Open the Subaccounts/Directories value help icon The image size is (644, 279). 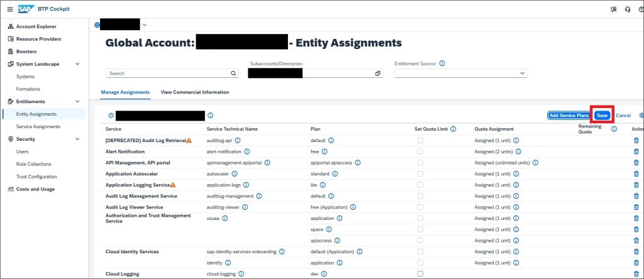click(377, 74)
